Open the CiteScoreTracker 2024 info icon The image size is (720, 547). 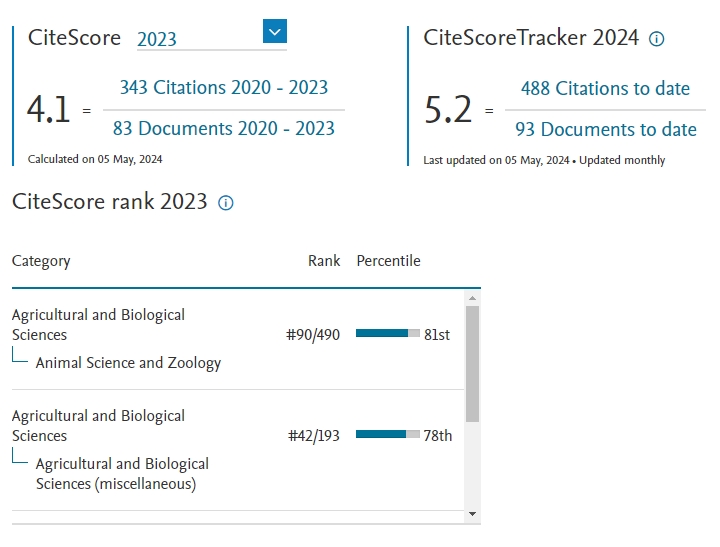[657, 39]
